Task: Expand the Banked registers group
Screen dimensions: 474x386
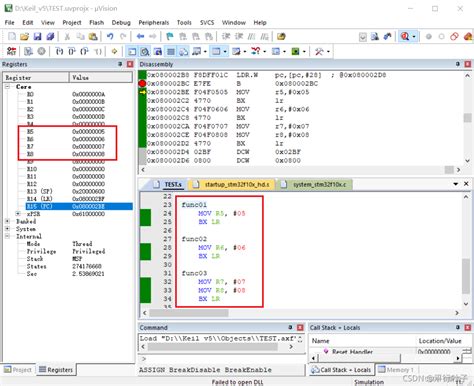Action: pyautogui.click(x=7, y=221)
